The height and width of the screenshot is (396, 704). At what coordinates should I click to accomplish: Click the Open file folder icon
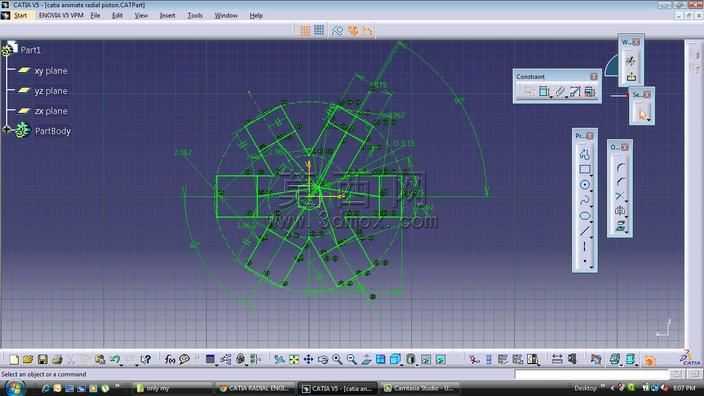point(28,359)
